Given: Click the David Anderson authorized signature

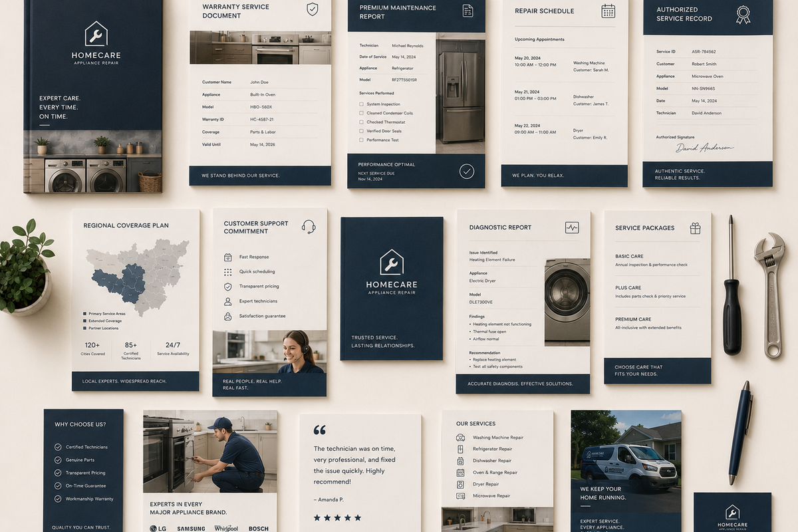Looking at the screenshot, I should (x=704, y=148).
